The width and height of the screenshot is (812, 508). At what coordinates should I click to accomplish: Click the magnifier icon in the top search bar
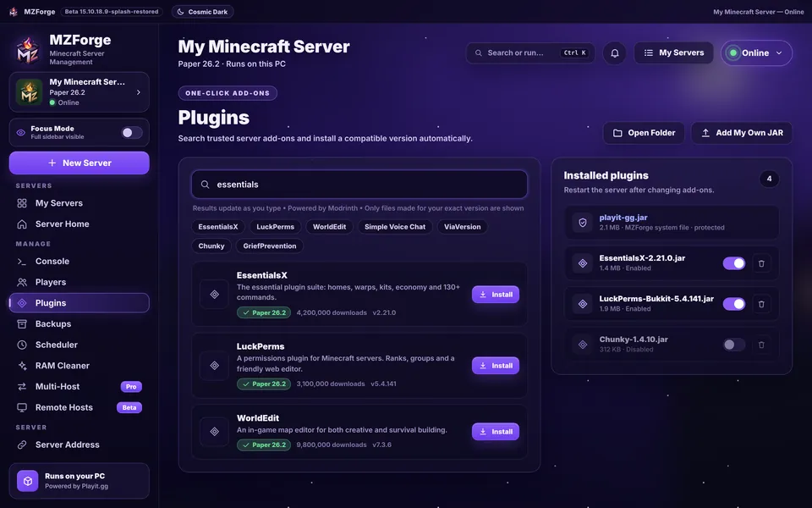coord(479,52)
